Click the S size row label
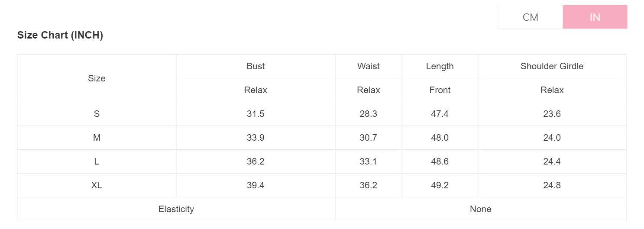Image resolution: width=644 pixels, height=229 pixels. pyautogui.click(x=97, y=114)
